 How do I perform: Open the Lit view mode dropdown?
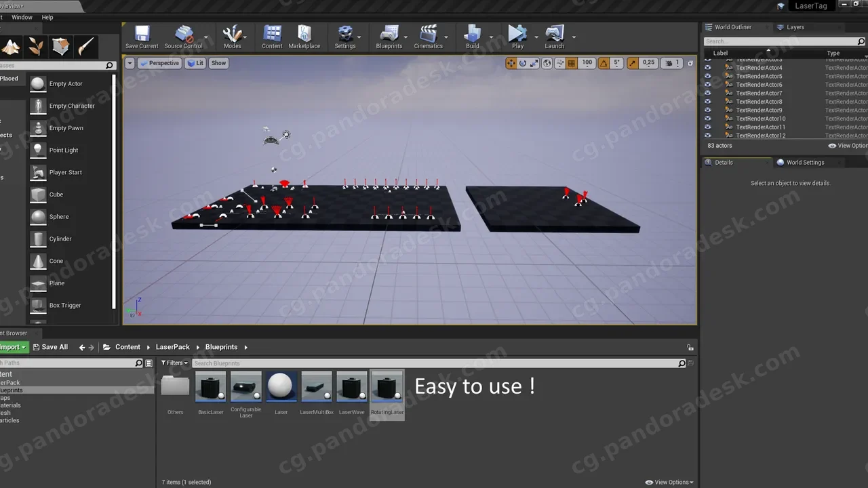click(196, 63)
